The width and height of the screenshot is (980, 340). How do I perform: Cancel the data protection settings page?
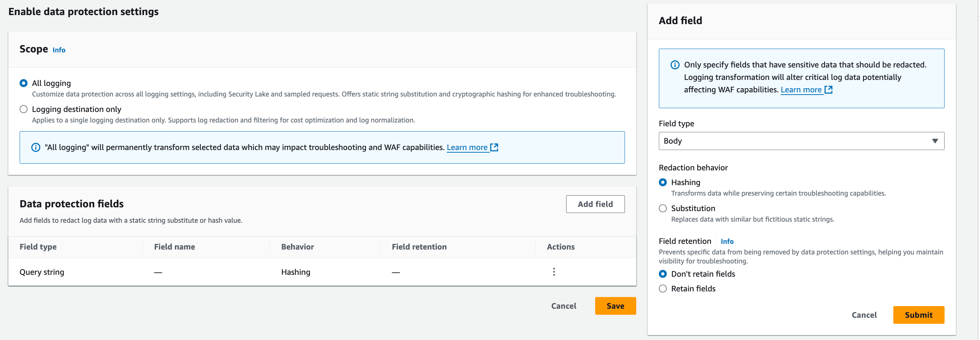pos(563,306)
